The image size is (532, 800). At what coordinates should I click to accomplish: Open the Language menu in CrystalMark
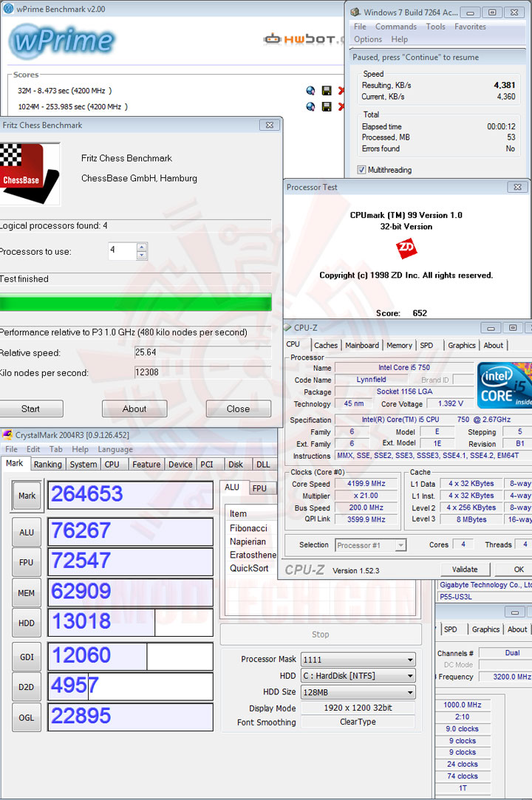point(115,449)
